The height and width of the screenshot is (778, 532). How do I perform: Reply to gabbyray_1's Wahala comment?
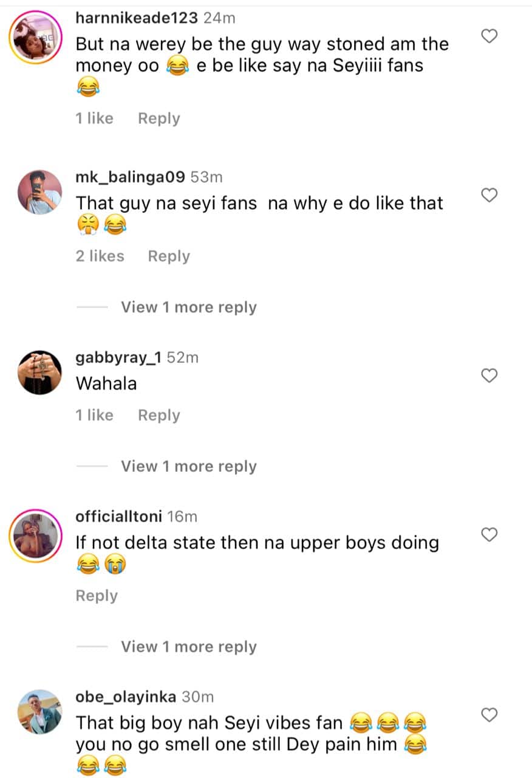(x=159, y=416)
